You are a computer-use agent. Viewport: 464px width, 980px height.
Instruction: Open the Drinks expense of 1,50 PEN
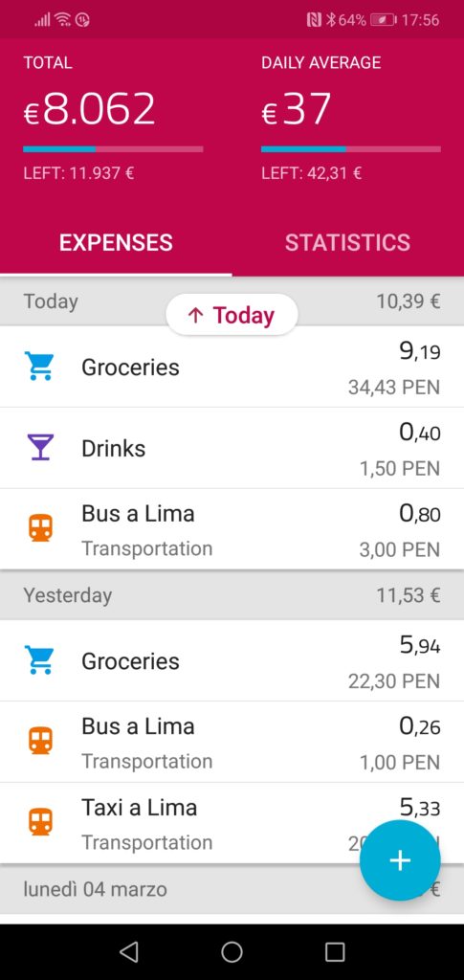click(x=232, y=448)
